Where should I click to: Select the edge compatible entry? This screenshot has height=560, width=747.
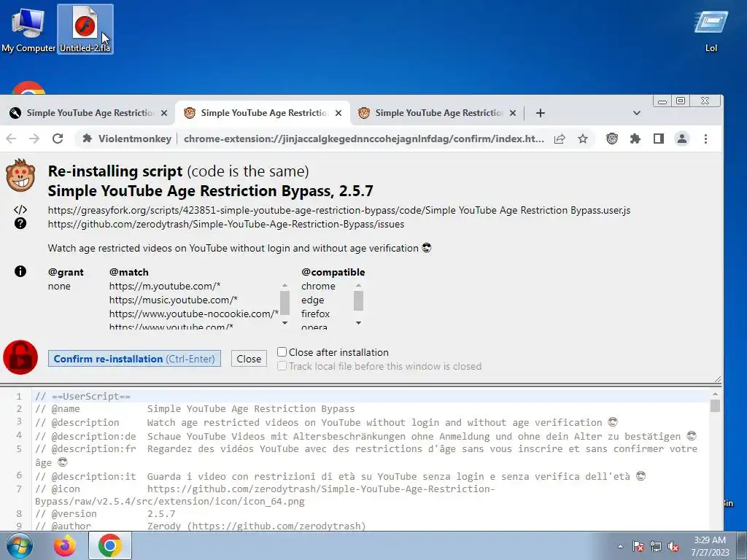312,300
